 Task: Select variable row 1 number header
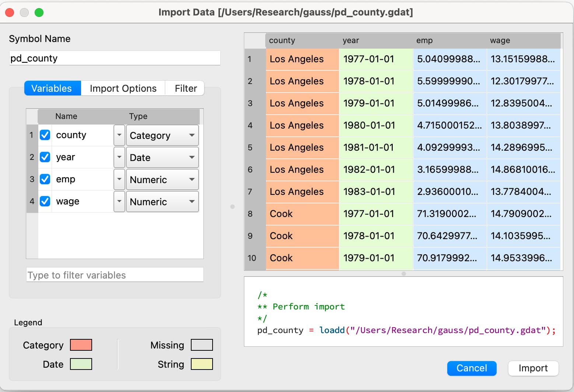(32, 135)
